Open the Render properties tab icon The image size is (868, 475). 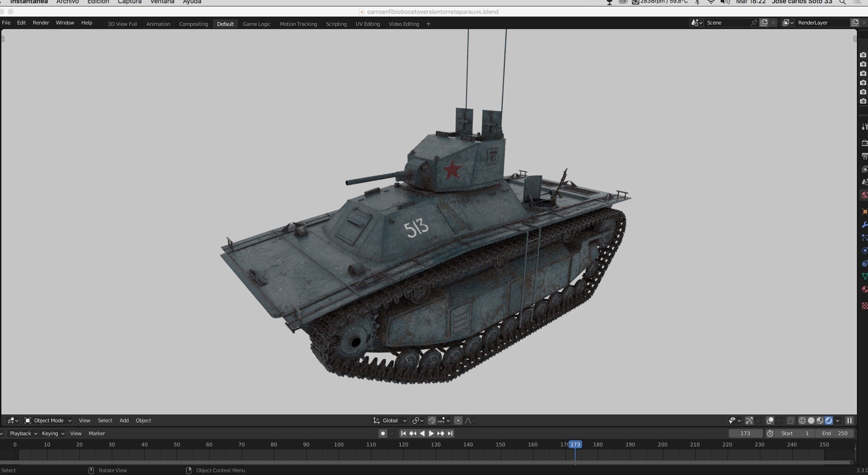864,143
